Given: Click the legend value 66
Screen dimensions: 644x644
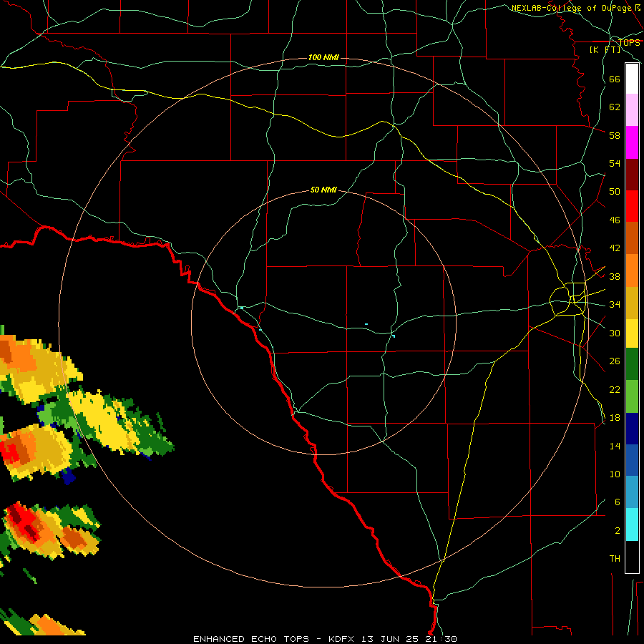Looking at the screenshot, I should coord(615,79).
